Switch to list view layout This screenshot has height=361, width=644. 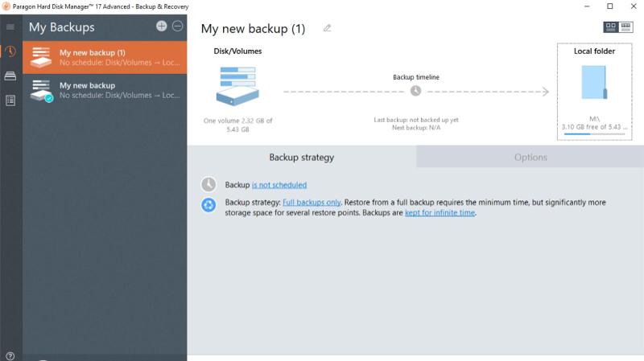click(x=625, y=27)
